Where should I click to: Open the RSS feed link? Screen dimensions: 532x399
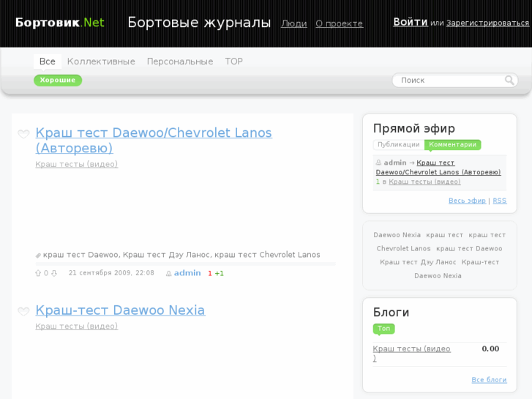point(499,201)
